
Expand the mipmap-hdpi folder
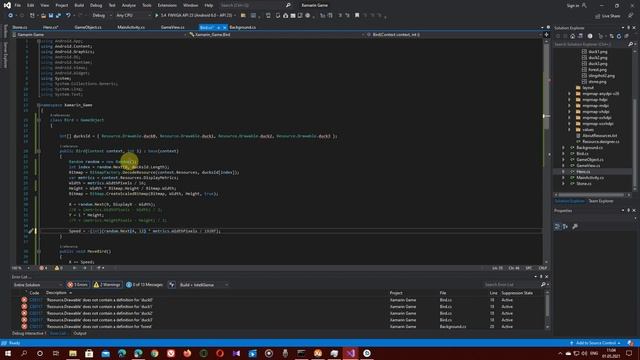tap(569, 100)
